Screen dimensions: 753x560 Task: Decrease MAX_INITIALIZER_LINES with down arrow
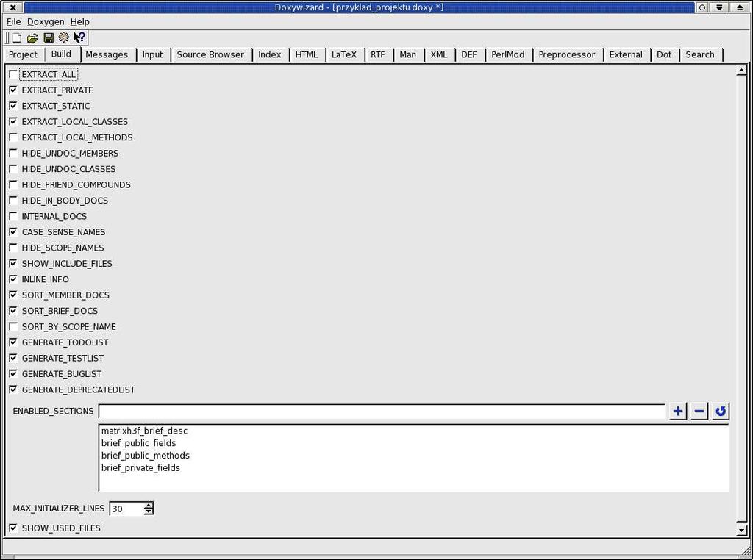[149, 512]
